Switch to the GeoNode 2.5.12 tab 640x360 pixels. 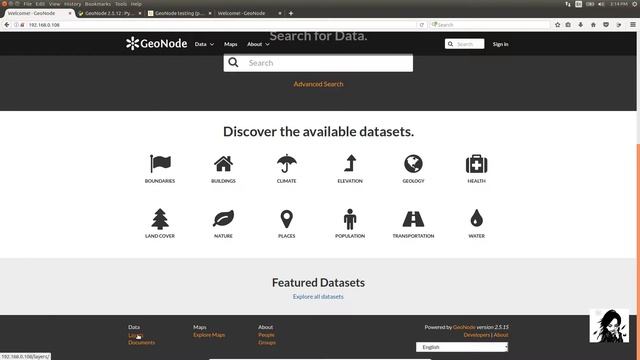(109, 13)
